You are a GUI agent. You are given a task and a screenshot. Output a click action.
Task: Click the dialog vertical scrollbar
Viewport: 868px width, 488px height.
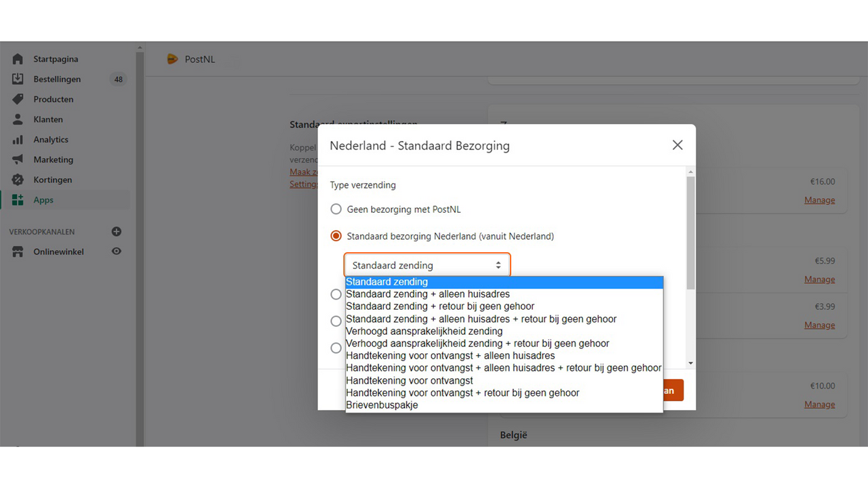[x=690, y=232]
